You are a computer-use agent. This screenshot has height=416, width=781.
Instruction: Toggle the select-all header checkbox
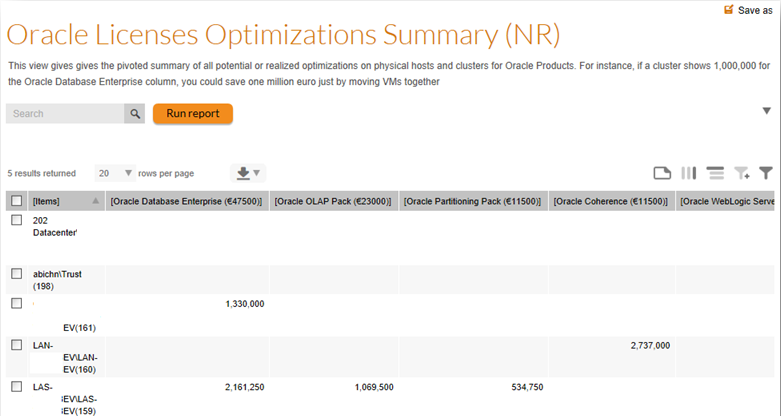[x=16, y=201]
